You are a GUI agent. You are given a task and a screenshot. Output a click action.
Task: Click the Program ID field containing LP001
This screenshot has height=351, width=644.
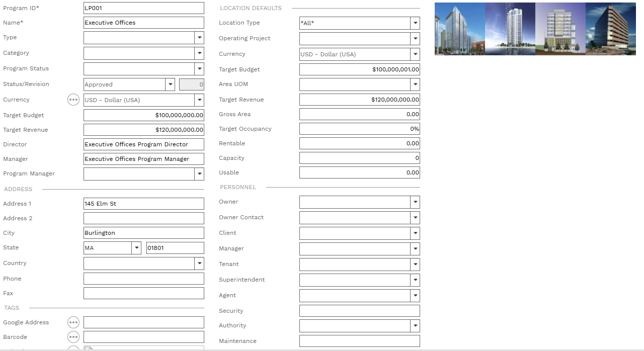pos(143,8)
